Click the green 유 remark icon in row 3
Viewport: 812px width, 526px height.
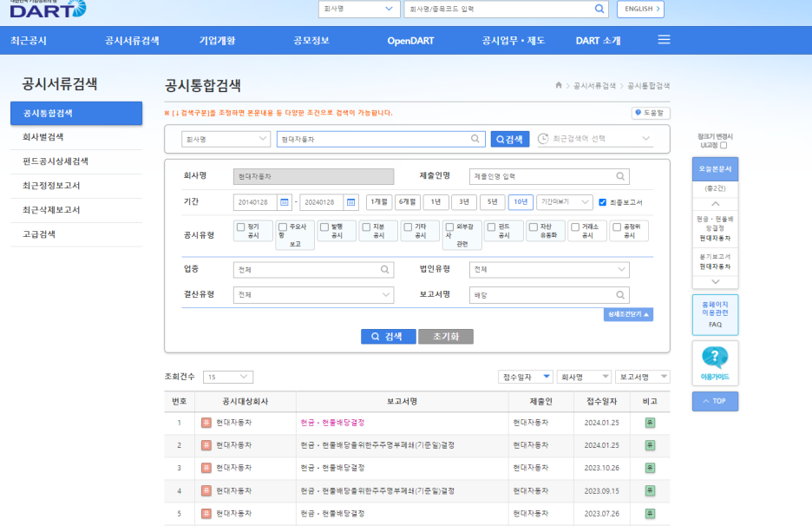point(650,468)
